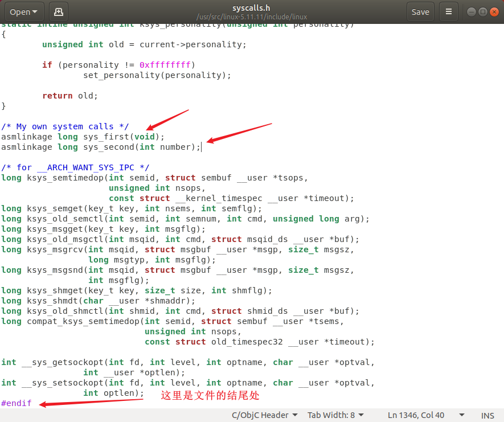Click the ksys_msgget function declaration

click(x=103, y=229)
